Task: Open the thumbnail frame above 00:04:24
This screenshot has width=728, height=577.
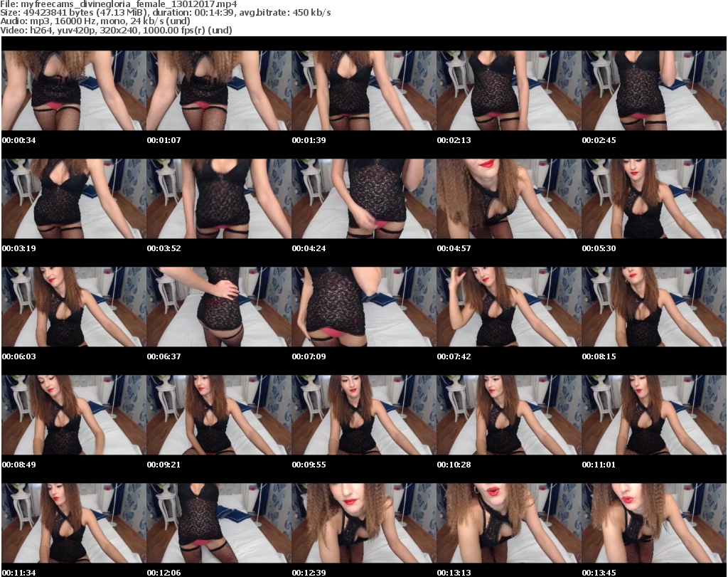Action: (x=364, y=198)
